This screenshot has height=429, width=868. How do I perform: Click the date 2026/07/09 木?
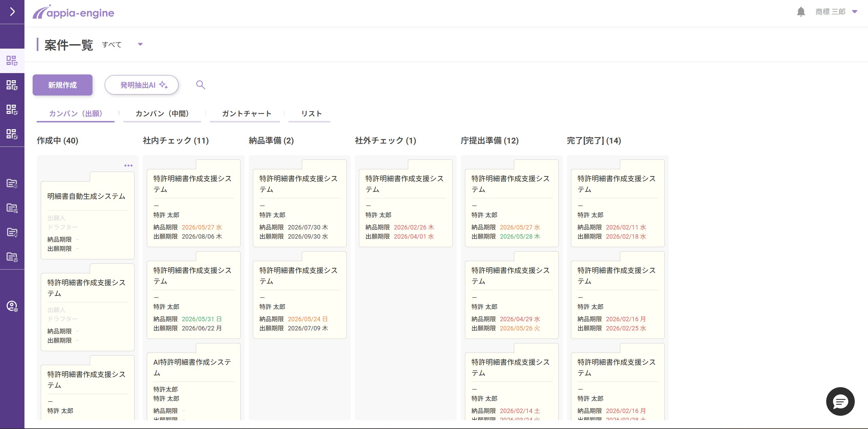point(308,328)
